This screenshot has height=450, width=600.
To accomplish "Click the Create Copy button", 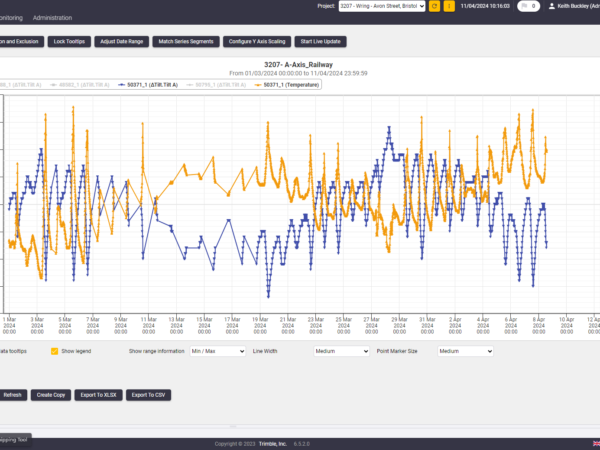I will click(51, 395).
